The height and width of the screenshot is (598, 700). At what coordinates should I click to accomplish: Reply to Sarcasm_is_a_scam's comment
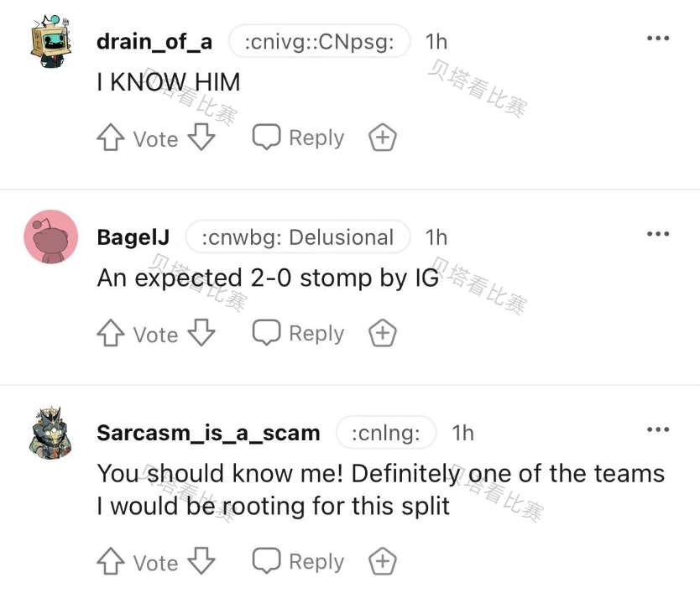click(x=298, y=561)
